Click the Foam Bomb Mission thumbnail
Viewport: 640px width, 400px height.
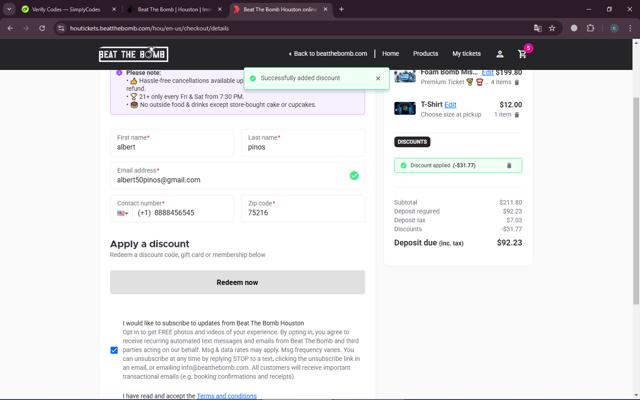pyautogui.click(x=404, y=76)
